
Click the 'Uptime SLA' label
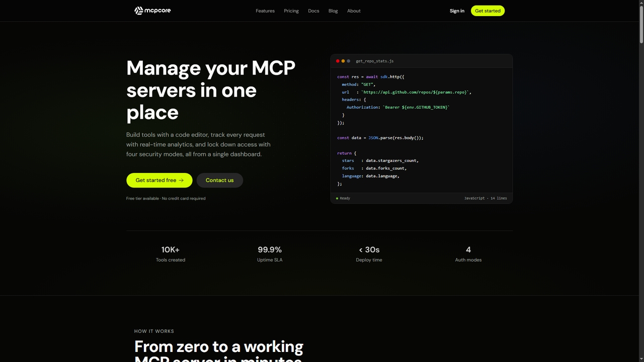[270, 260]
